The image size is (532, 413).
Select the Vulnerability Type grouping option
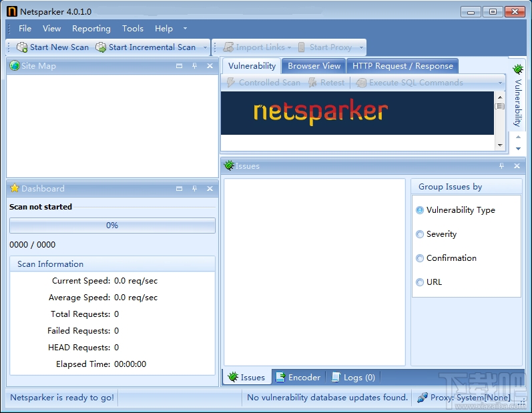point(456,210)
